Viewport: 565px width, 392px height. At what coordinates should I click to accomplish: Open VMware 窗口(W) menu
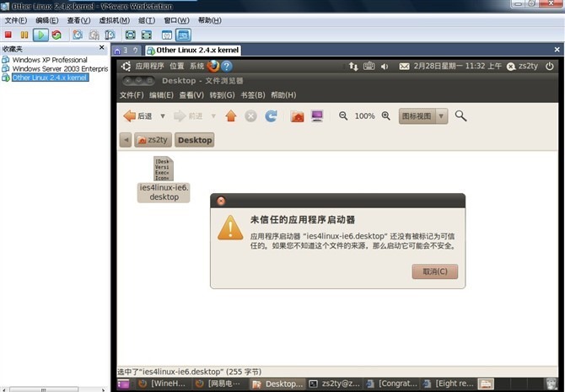click(x=176, y=20)
